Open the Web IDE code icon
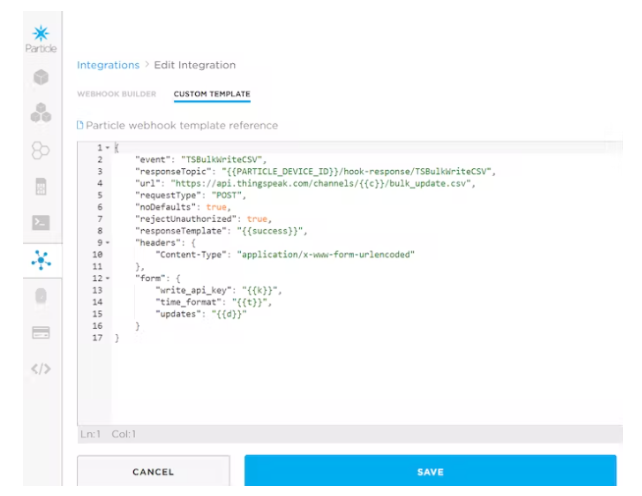The image size is (642, 496). pyautogui.click(x=41, y=369)
